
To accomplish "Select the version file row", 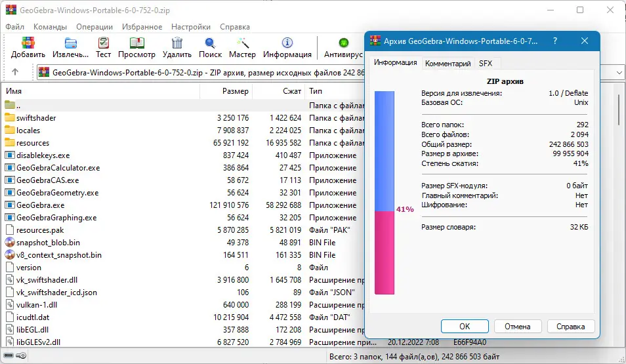I will [183, 268].
